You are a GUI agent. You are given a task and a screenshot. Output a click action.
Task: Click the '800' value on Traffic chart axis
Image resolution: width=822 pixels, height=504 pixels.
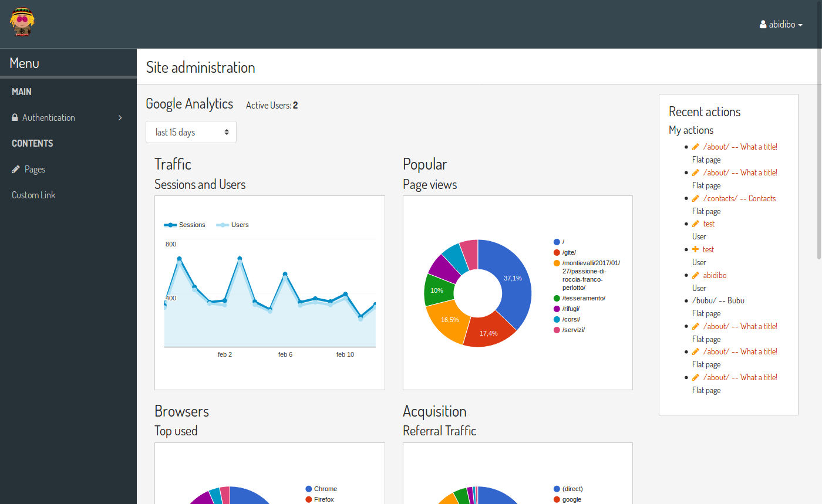(x=171, y=244)
